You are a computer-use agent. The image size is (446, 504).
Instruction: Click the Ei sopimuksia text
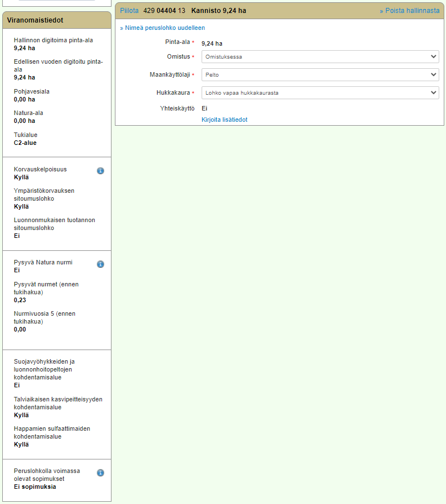pos(35,487)
